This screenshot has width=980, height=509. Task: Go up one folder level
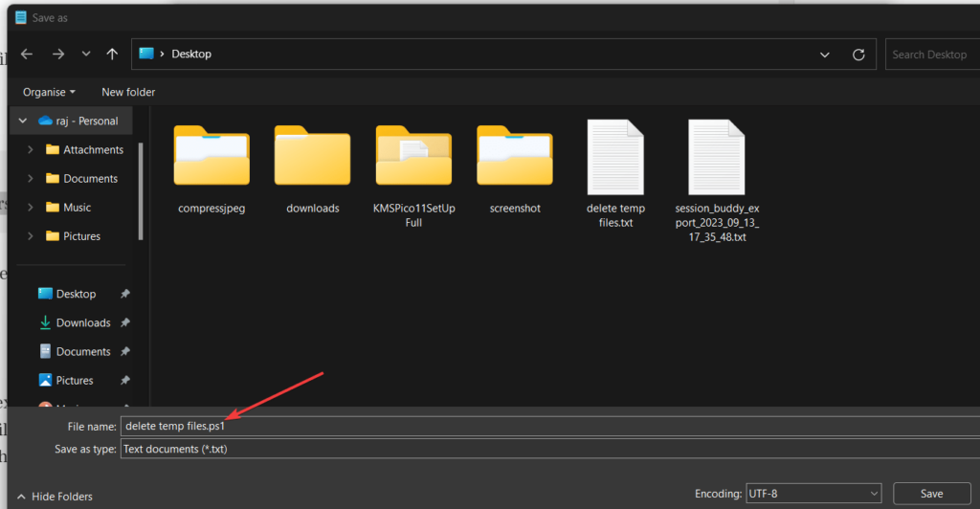click(x=112, y=55)
